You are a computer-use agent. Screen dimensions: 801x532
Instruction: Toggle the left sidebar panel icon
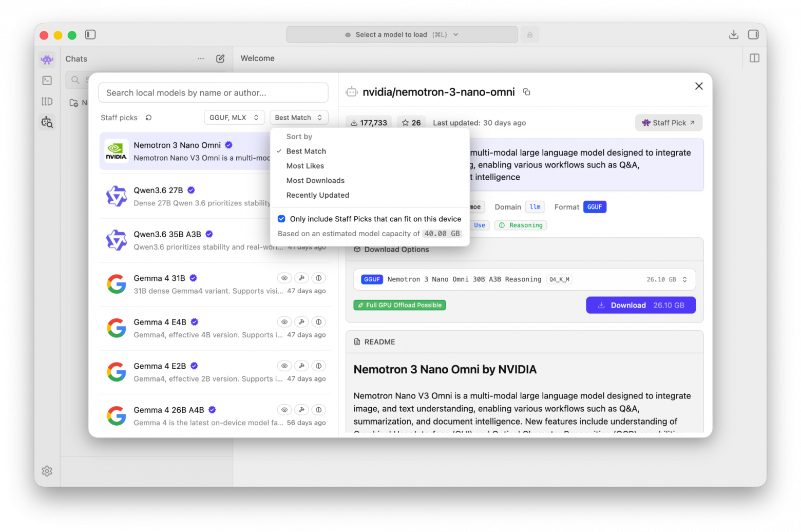tap(90, 34)
